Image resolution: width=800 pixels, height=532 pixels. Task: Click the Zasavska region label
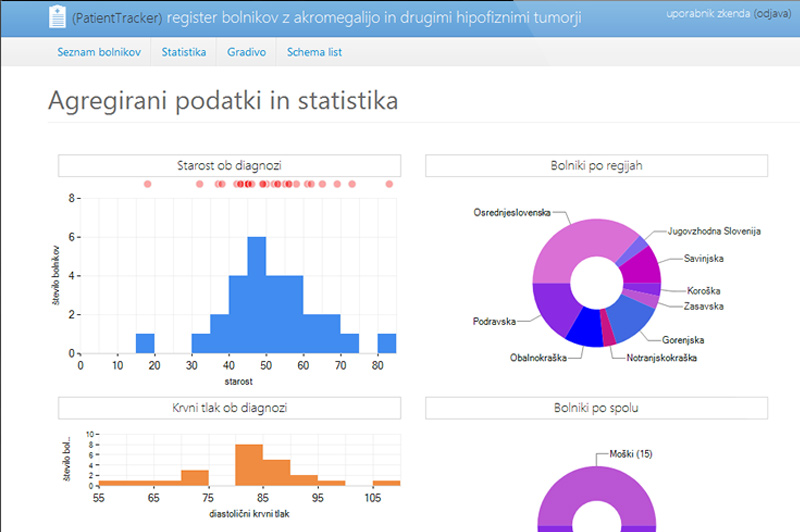coord(704,307)
